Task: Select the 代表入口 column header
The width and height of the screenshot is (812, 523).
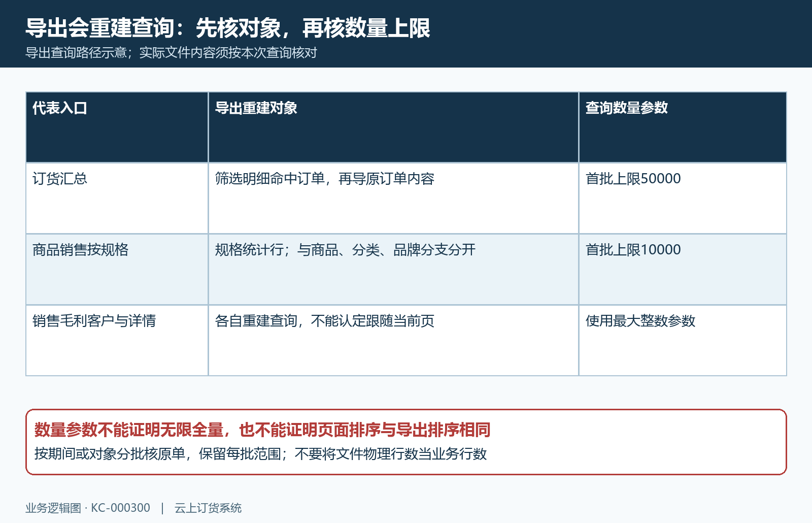Action: (x=117, y=127)
